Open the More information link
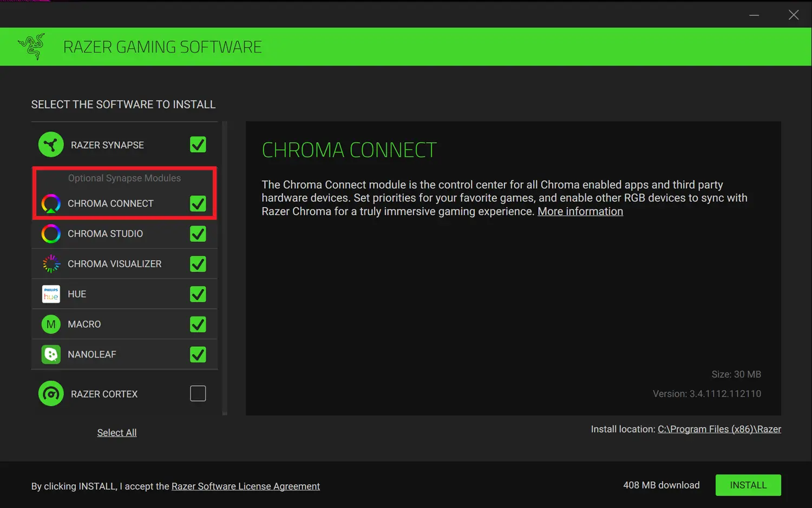 (x=580, y=211)
